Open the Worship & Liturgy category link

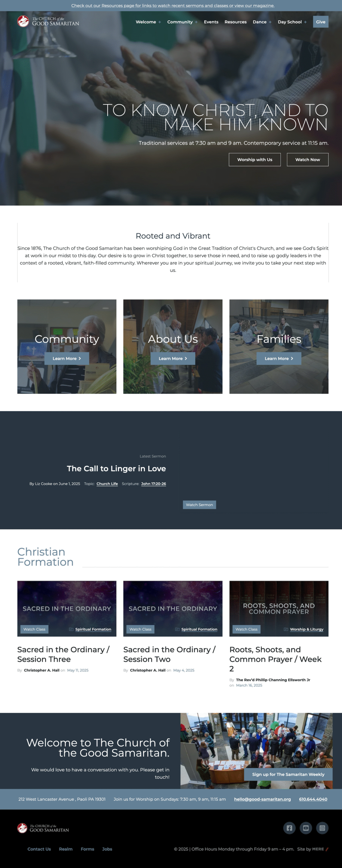tap(307, 629)
